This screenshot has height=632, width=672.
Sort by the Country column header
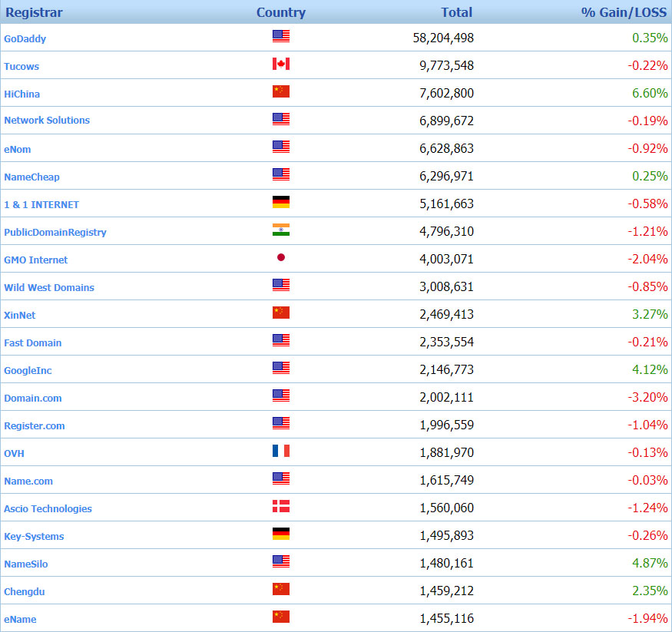(x=280, y=12)
